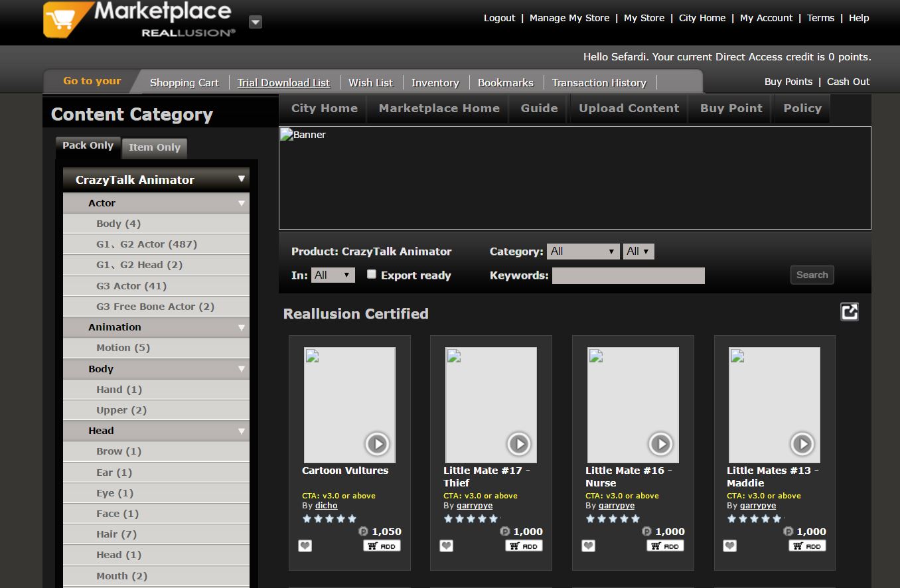This screenshot has width=900, height=588.
Task: Open My Account link
Action: (766, 18)
